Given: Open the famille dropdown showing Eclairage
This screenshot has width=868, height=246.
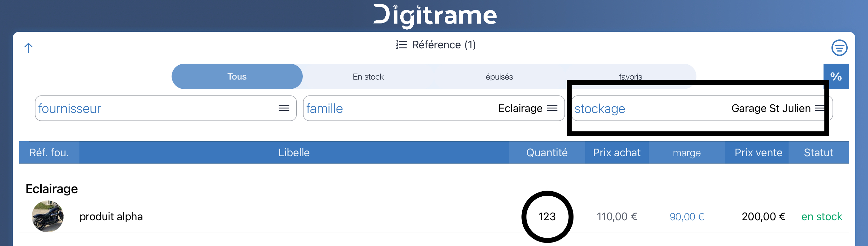Looking at the screenshot, I should 434,108.
